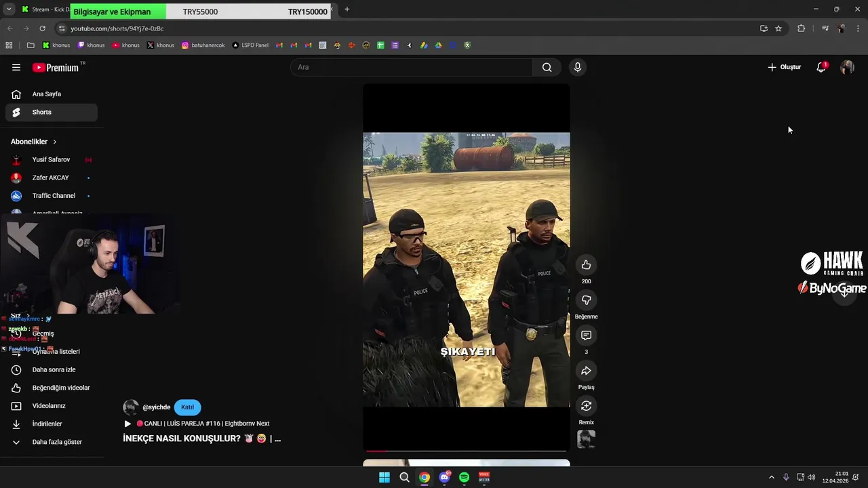Open the notifications bell

coord(821,67)
